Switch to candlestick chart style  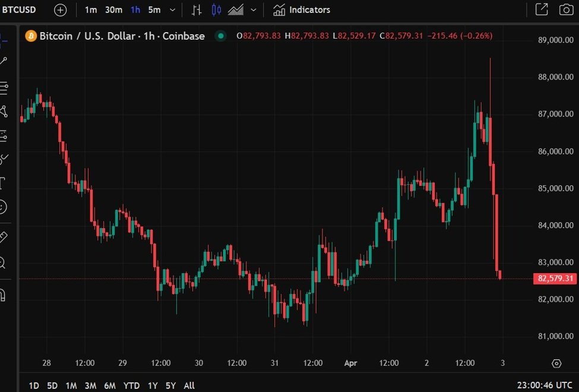coord(216,10)
